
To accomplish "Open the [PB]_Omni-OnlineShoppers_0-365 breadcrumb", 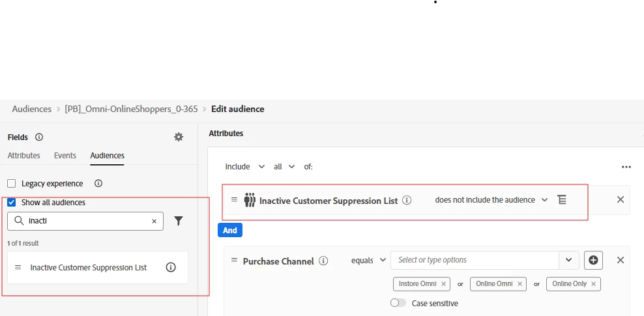I will coord(131,109).
